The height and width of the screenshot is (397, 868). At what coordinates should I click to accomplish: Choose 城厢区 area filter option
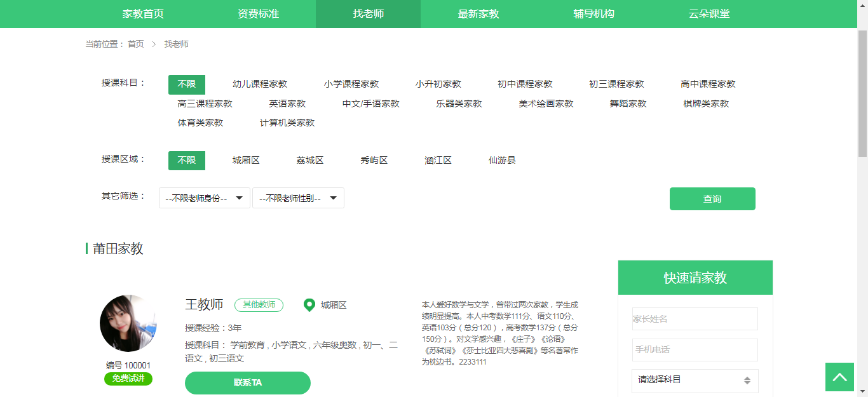[x=246, y=161]
